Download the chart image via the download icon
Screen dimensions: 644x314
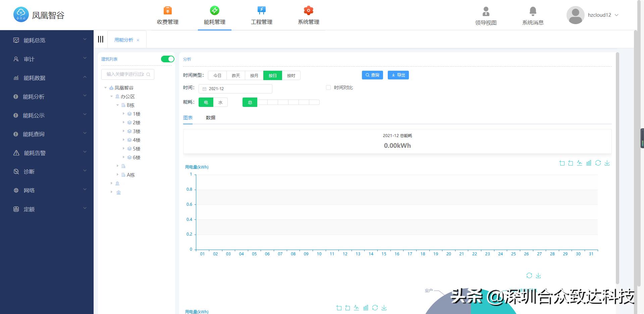click(607, 163)
